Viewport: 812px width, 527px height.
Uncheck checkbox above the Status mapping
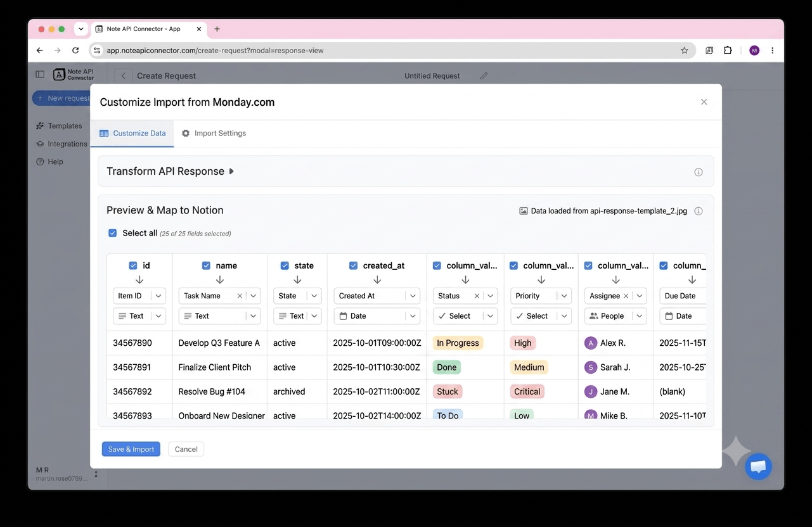437,266
